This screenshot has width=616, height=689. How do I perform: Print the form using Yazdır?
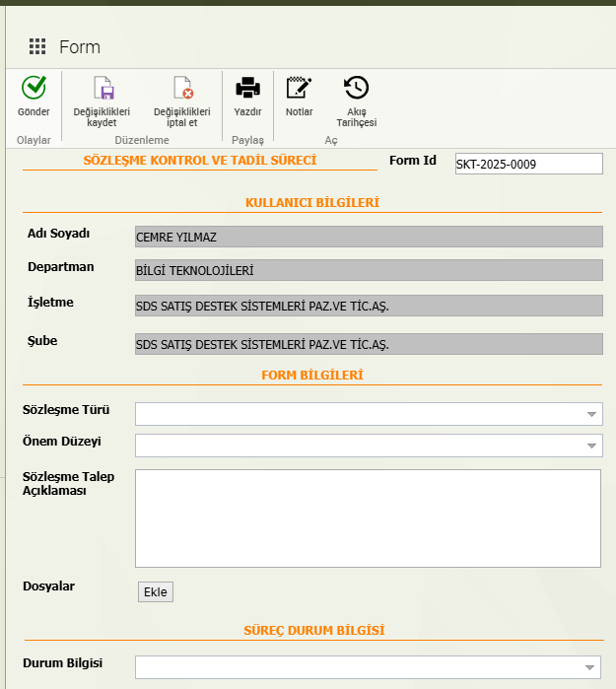[x=247, y=89]
